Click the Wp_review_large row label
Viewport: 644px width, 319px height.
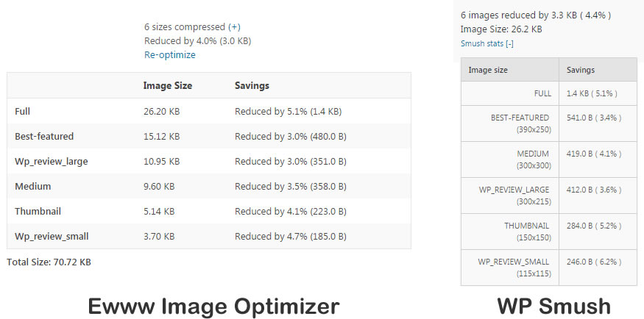pos(52,162)
